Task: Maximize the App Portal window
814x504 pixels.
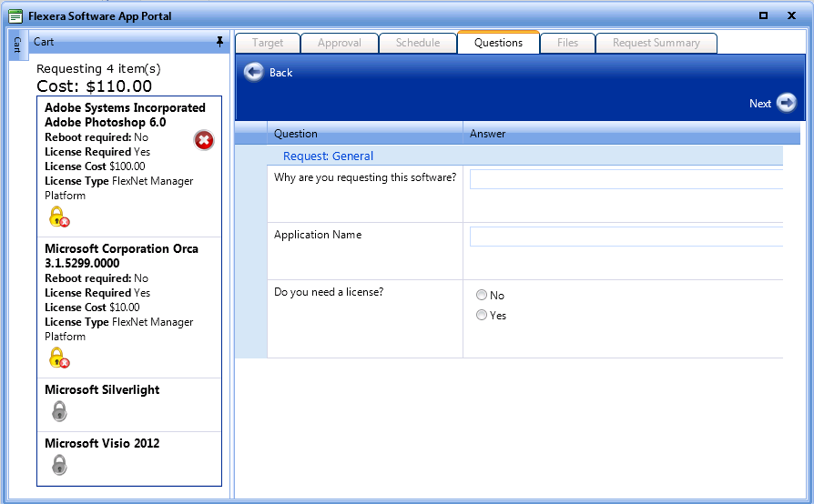Action: coord(763,15)
